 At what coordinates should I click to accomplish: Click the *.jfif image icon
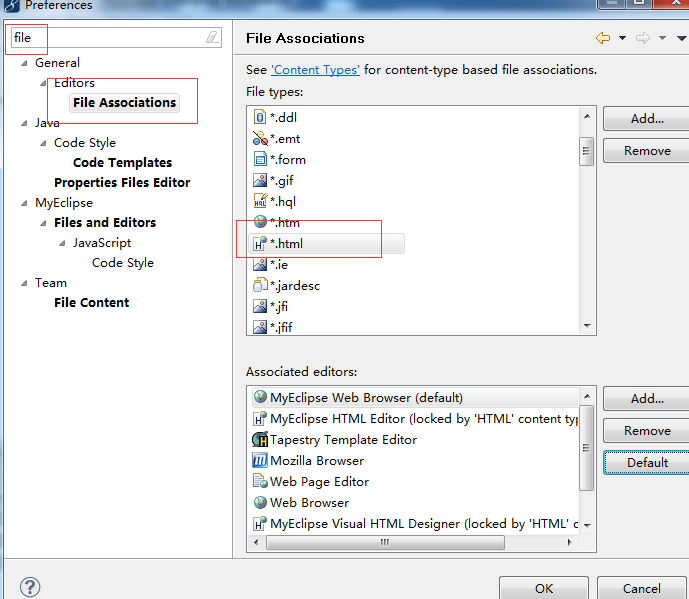pyautogui.click(x=260, y=327)
